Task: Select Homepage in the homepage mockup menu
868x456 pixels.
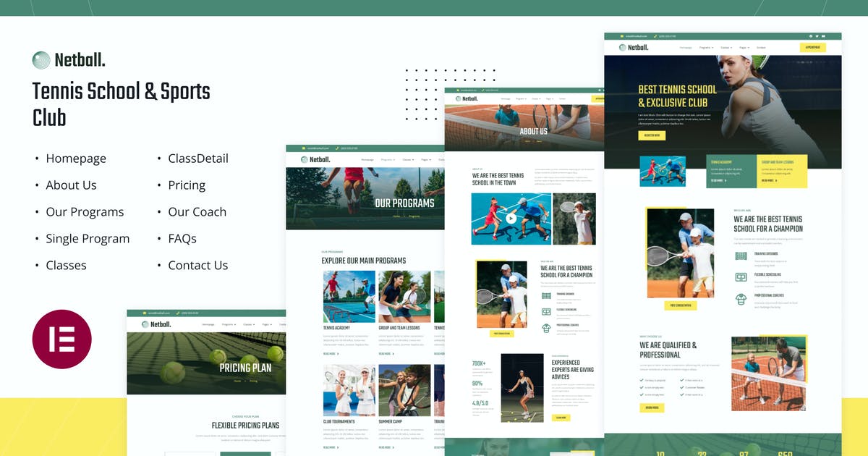Action: coord(686,47)
